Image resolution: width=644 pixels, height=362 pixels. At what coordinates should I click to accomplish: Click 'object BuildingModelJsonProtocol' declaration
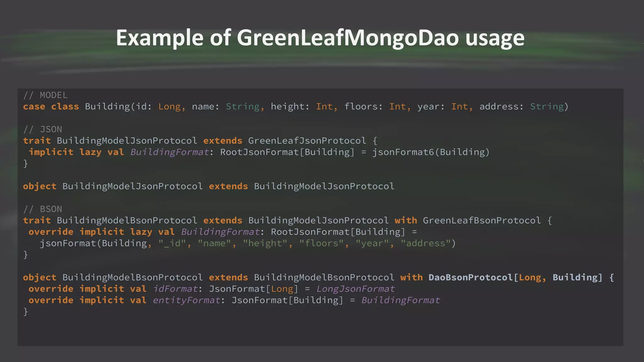[113, 186]
